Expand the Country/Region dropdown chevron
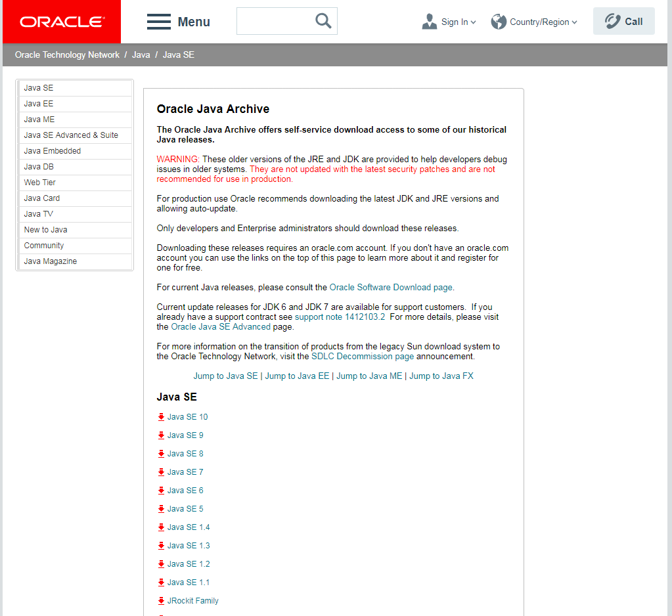672x616 pixels. point(574,22)
